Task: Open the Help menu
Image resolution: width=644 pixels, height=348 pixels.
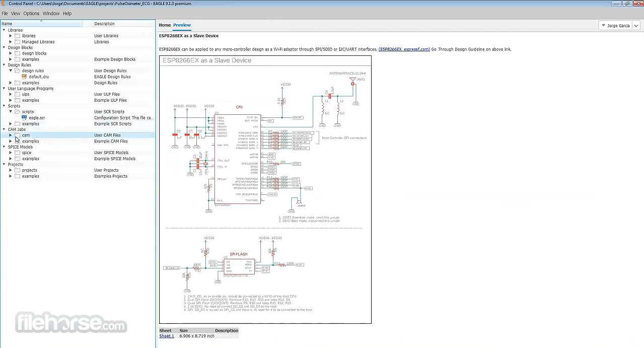Action: click(67, 14)
